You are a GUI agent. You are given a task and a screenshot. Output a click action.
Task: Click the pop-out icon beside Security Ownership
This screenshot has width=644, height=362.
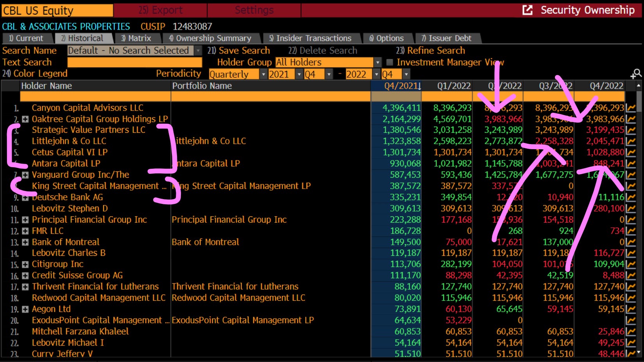tap(528, 10)
